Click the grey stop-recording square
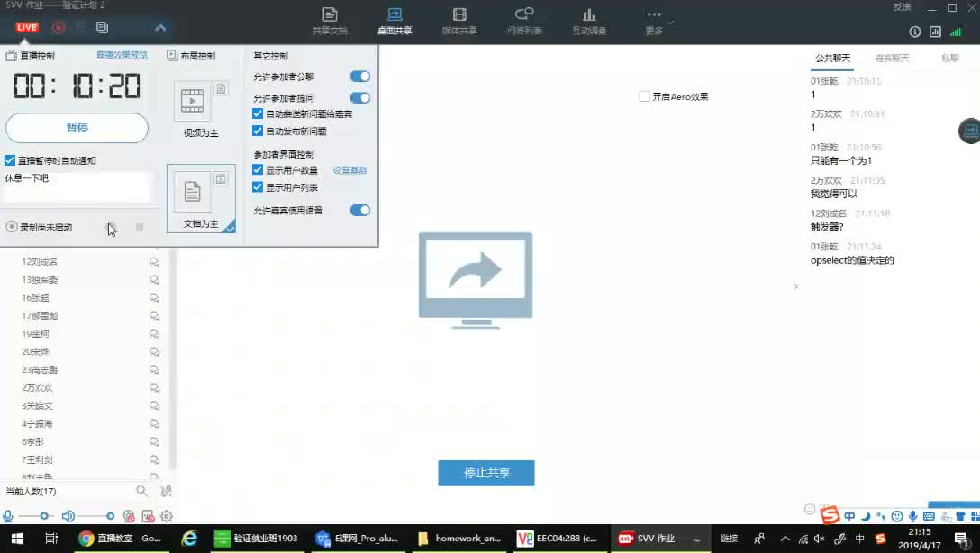This screenshot has width=980, height=553. pyautogui.click(x=140, y=227)
